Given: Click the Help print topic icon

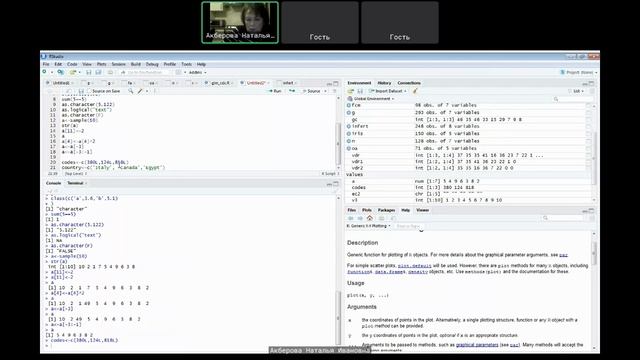Looking at the screenshot, I should 382,218.
